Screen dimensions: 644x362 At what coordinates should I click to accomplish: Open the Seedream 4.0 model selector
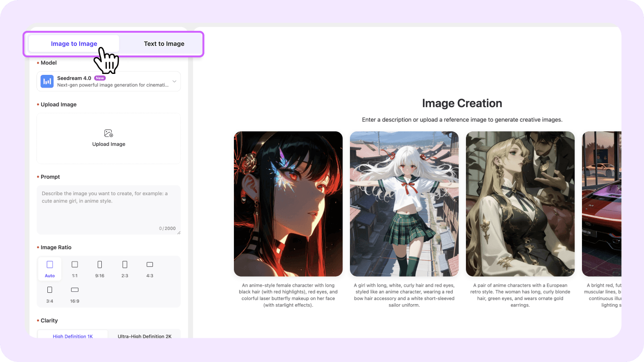(109, 81)
